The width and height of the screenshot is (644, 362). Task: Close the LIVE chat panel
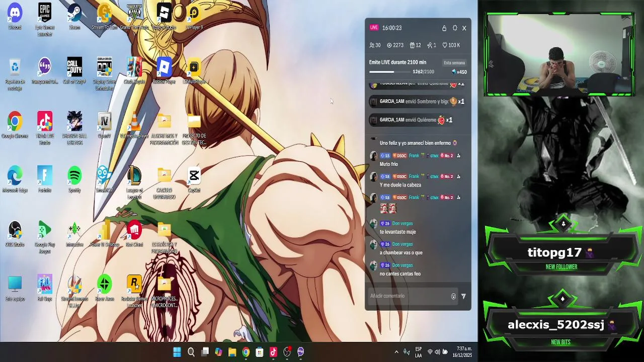click(x=464, y=28)
